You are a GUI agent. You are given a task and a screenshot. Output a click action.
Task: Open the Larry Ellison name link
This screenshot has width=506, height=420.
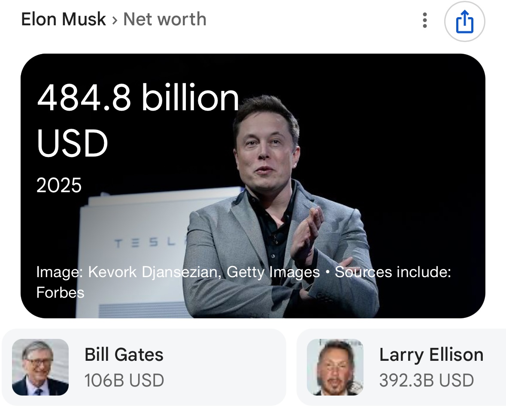(x=431, y=355)
